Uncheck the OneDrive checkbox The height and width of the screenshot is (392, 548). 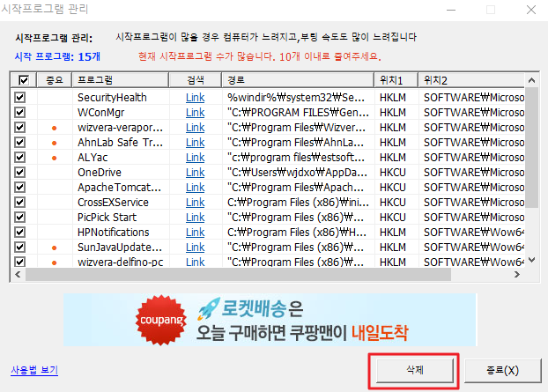20,173
